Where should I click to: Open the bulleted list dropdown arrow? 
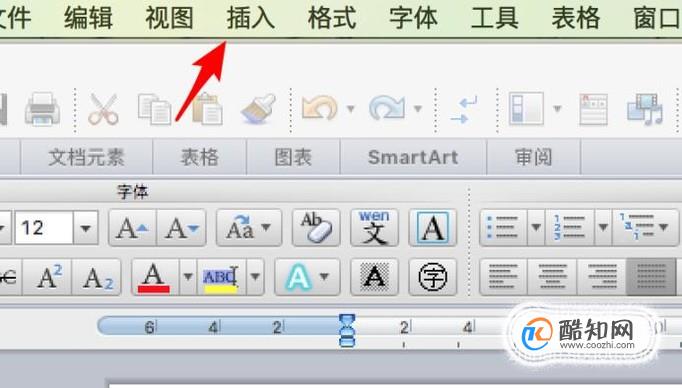pyautogui.click(x=536, y=227)
